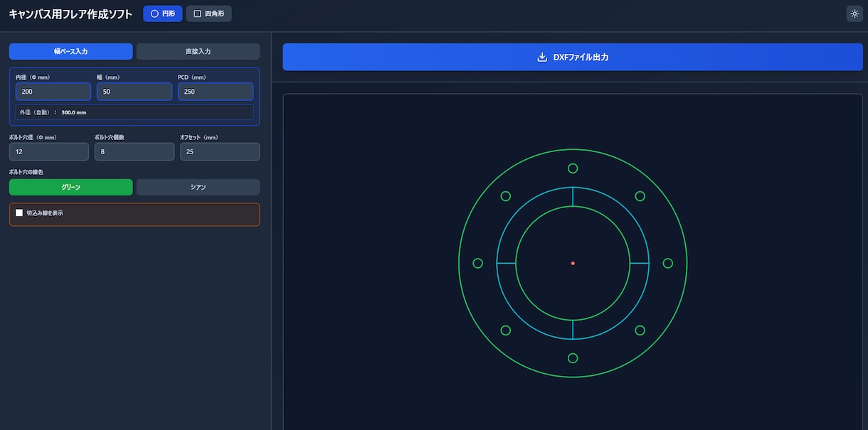
Task: Select the 円形 shape mode
Action: pos(163,14)
